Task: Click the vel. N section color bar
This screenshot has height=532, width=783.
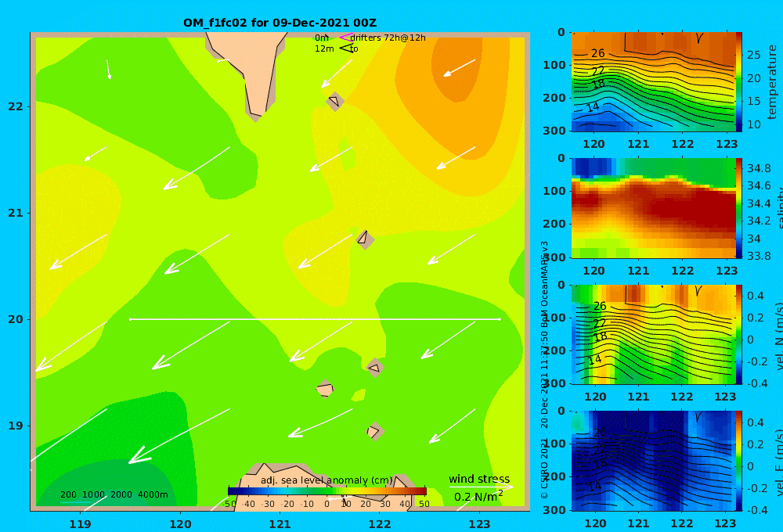Action: (x=739, y=334)
